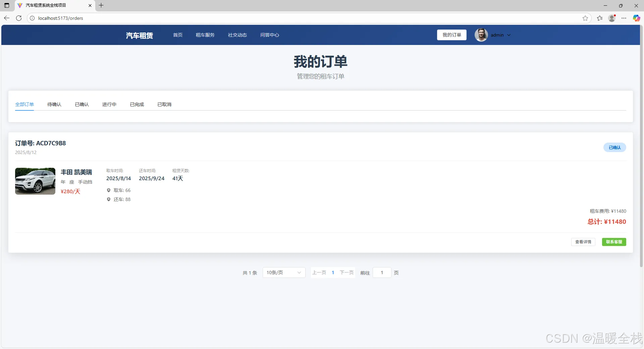Reload the page with refresh icon

(19, 18)
